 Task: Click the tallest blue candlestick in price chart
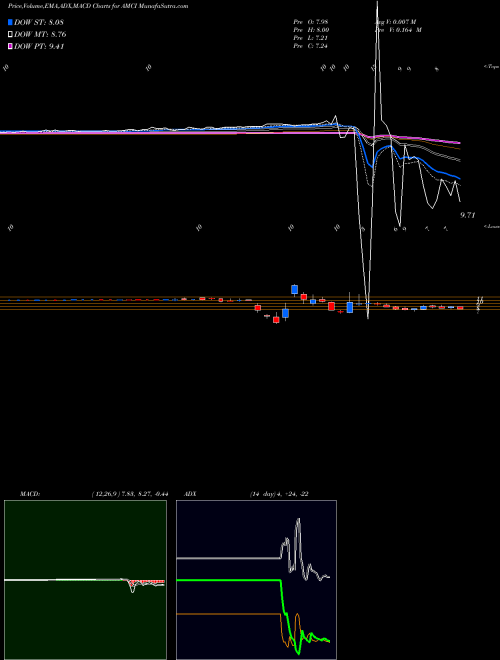pyautogui.click(x=350, y=307)
